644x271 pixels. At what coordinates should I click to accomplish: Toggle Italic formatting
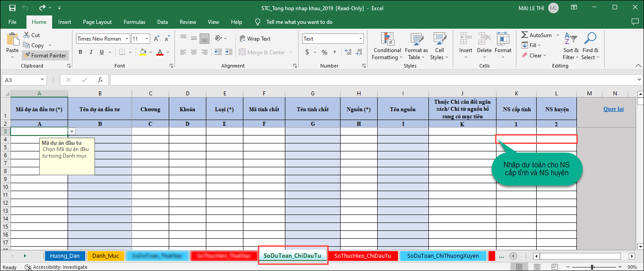pyautogui.click(x=91, y=53)
